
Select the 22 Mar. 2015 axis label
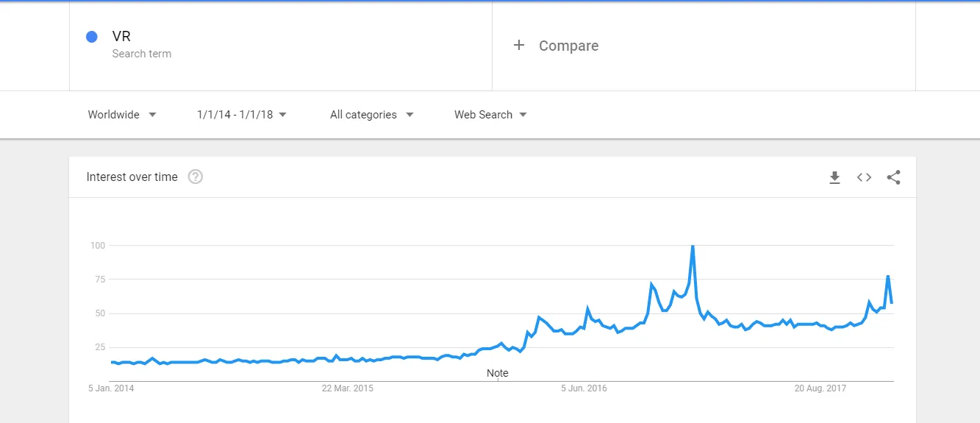pyautogui.click(x=348, y=388)
